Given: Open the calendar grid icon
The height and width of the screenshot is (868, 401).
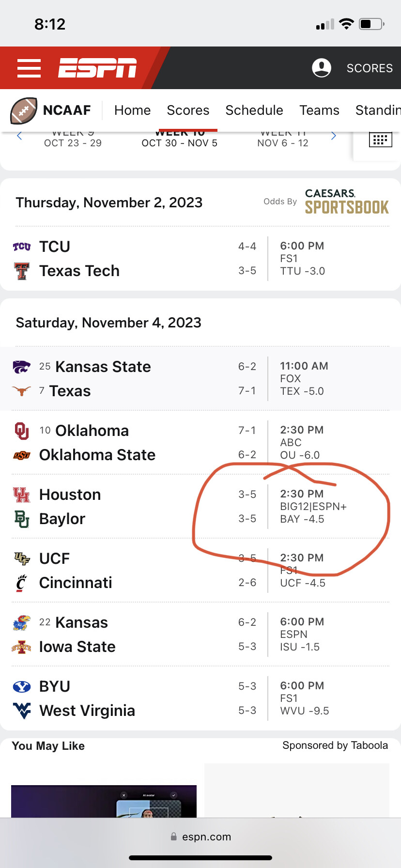Looking at the screenshot, I should point(380,139).
